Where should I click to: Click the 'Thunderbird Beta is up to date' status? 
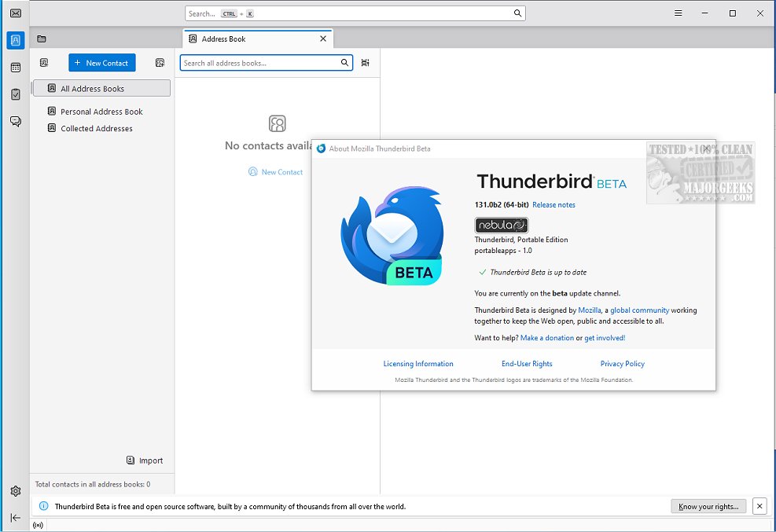click(x=532, y=273)
